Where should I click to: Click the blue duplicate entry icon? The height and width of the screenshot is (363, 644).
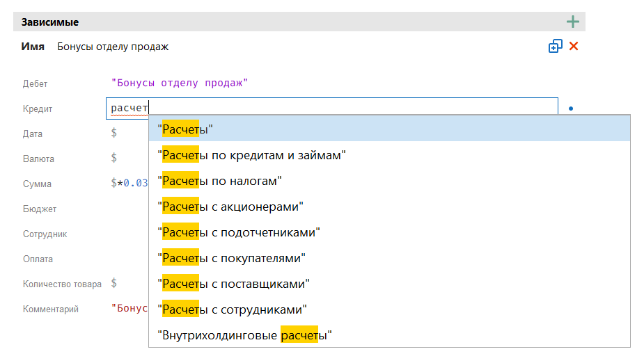[555, 47]
